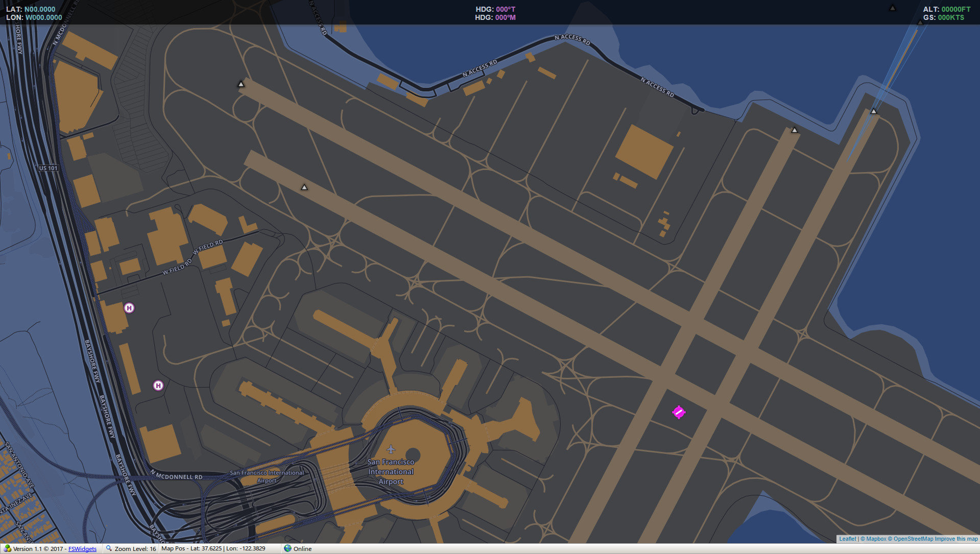
Task: Open the Leaflet attribution link
Action: [x=847, y=539]
